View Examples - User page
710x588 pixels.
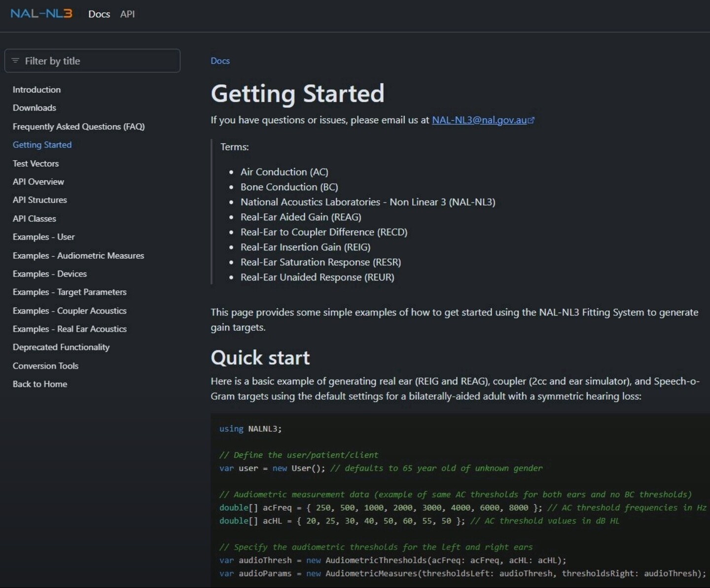tap(44, 237)
